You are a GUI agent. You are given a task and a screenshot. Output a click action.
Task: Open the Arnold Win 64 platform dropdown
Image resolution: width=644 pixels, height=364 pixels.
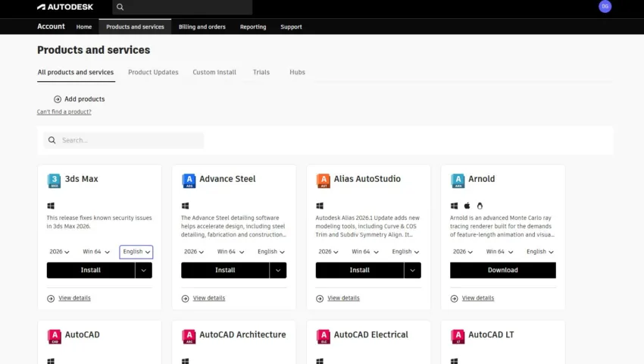click(499, 252)
